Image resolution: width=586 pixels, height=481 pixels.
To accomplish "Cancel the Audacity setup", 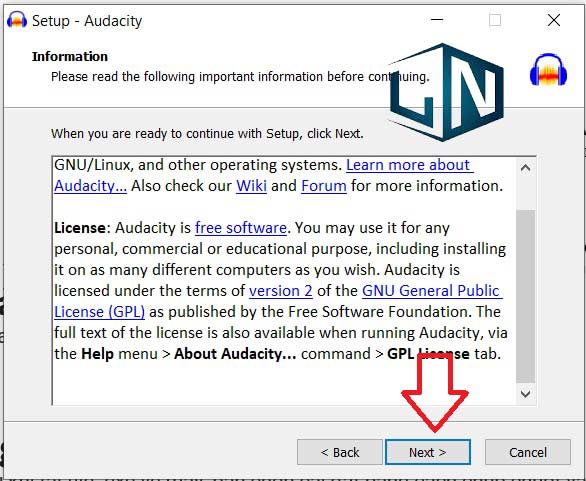I will tap(528, 452).
